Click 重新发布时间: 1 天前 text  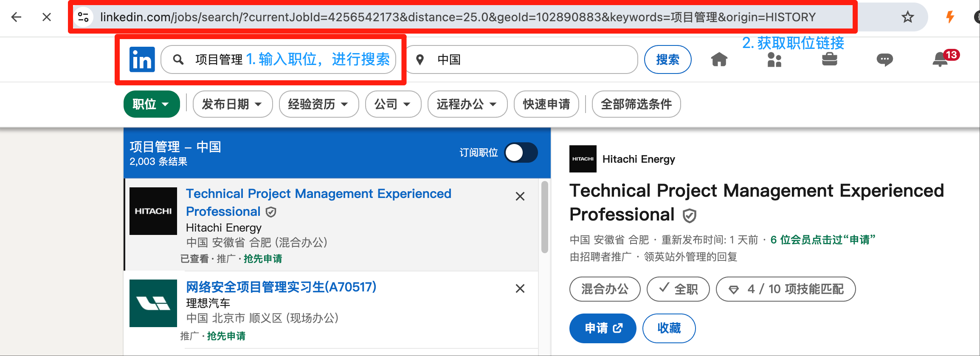710,240
